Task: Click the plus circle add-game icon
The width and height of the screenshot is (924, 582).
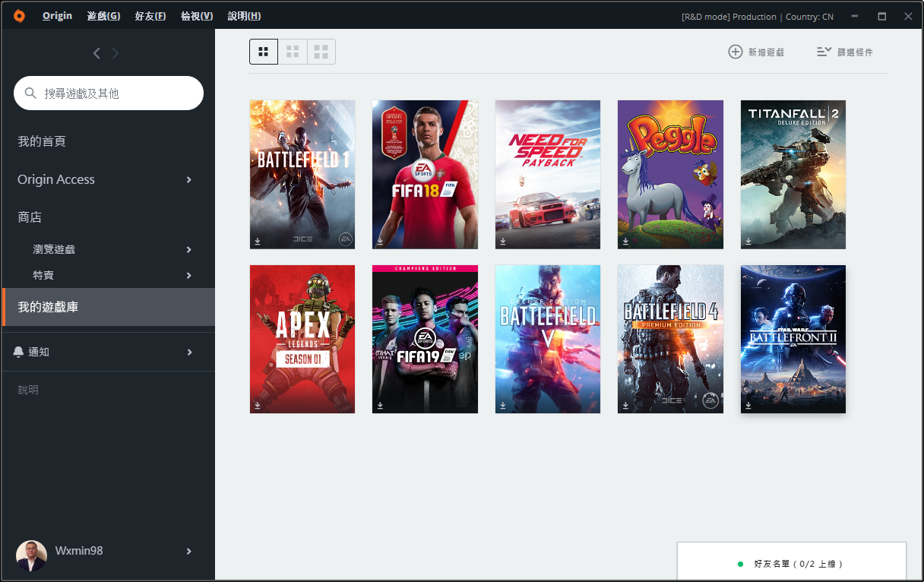Action: coord(736,52)
